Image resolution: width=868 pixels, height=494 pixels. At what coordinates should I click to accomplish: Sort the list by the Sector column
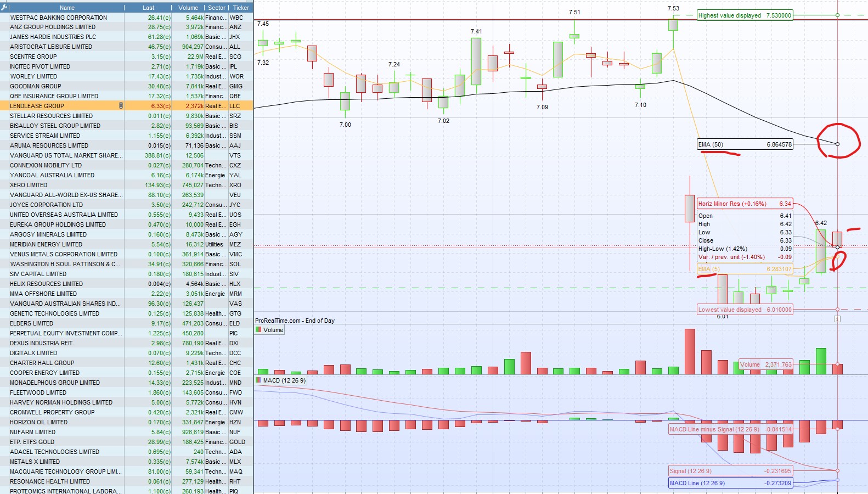point(217,8)
